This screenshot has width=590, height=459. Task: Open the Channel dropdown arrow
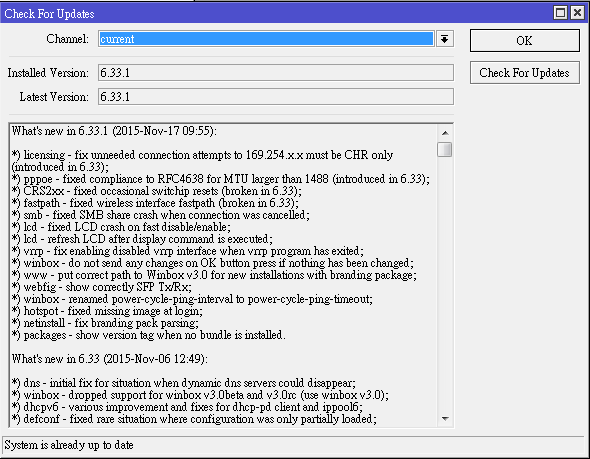444,39
